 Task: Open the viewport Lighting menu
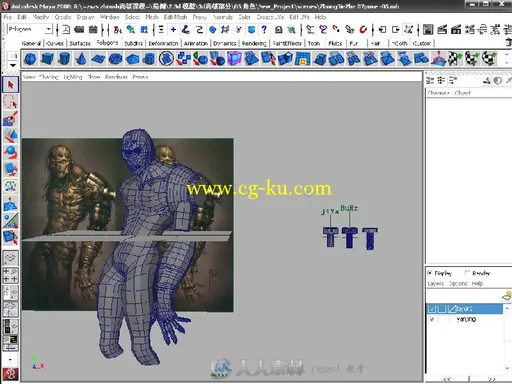tap(73, 77)
